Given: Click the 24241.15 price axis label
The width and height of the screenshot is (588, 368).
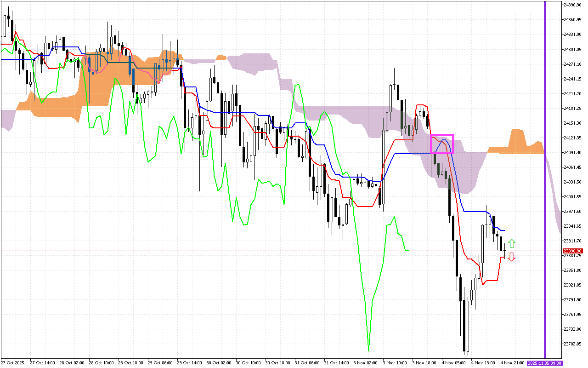Looking at the screenshot, I should [572, 79].
